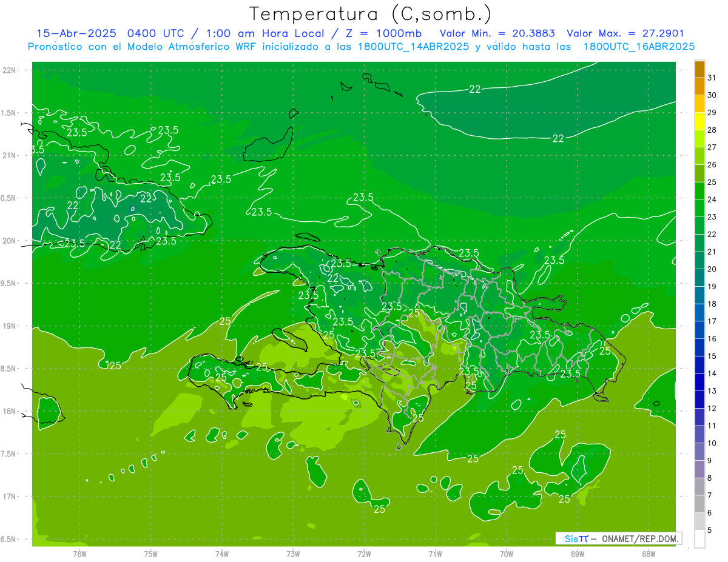Click the "70W" longitude axis label
The image size is (728, 562).
(507, 554)
